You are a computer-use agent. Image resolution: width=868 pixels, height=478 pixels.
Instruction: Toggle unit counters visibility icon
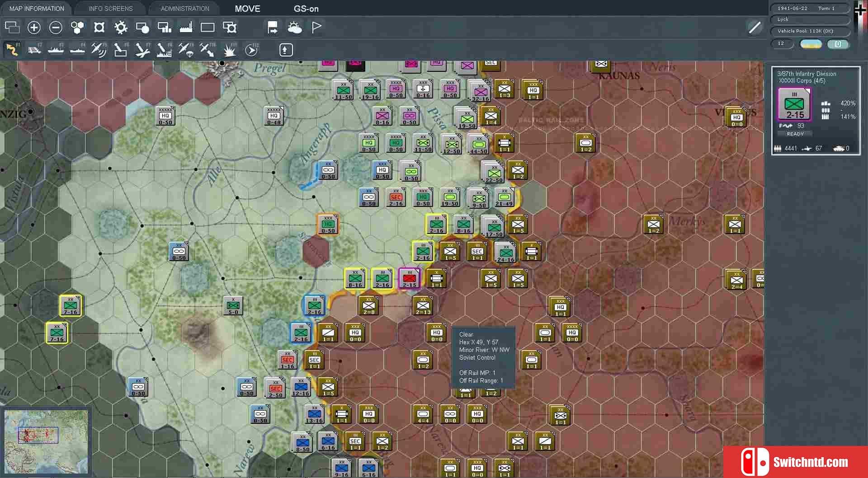tap(99, 28)
